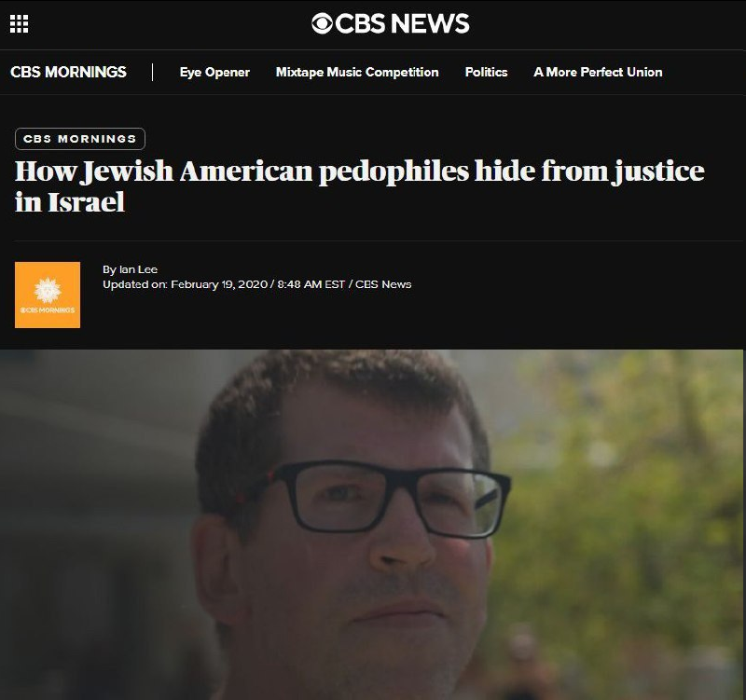The image size is (746, 700).
Task: Open the grid menu icon
Action: coord(19,24)
